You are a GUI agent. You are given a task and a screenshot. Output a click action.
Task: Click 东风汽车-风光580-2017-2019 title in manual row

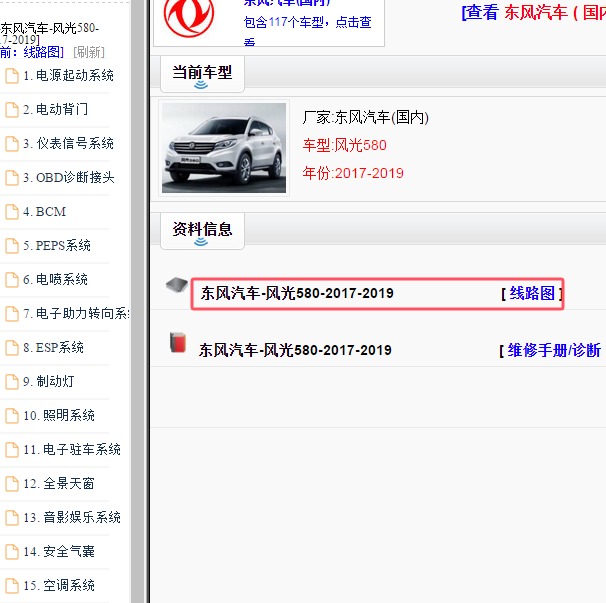(x=295, y=350)
